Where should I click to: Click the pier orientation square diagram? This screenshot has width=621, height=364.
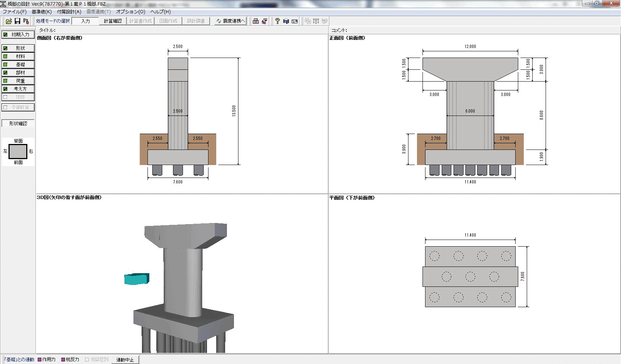18,151
